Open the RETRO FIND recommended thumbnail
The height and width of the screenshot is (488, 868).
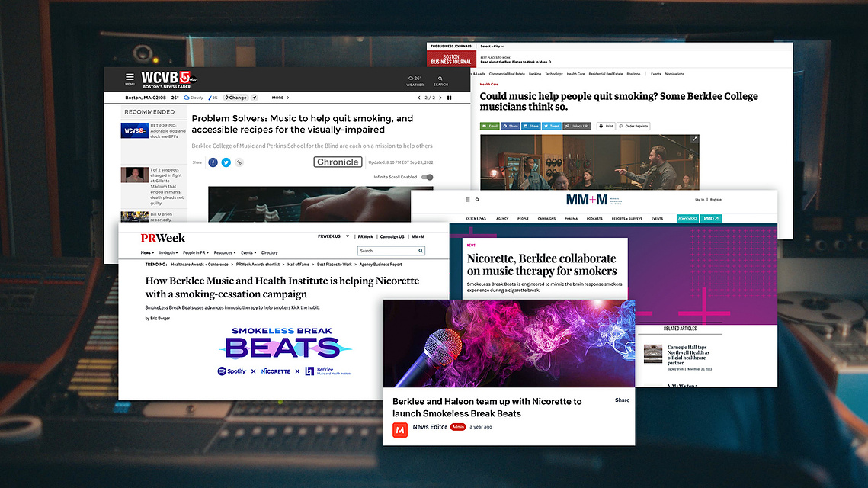click(135, 130)
